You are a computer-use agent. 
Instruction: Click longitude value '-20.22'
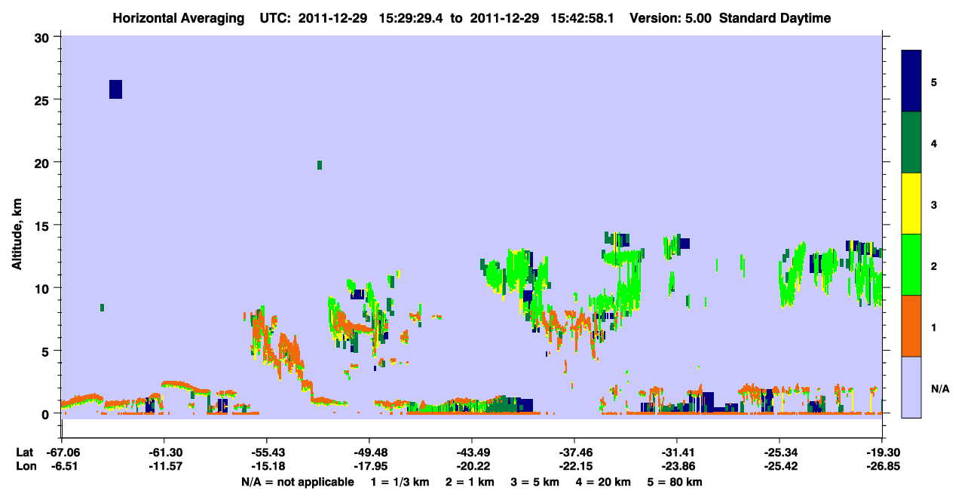pyautogui.click(x=472, y=466)
